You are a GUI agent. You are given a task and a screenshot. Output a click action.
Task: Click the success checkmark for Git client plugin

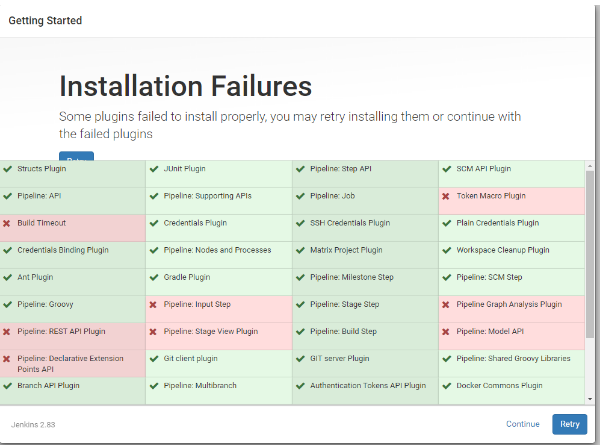[153, 358]
